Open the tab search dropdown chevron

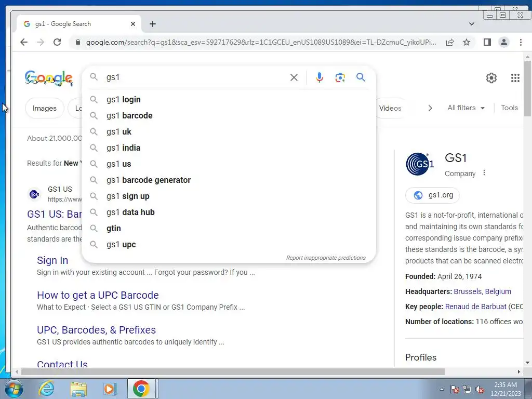[472, 24]
